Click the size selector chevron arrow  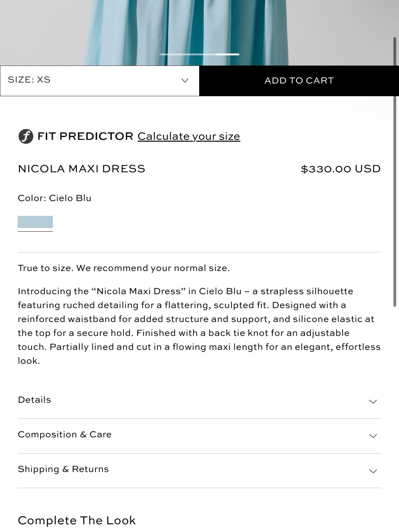coord(184,81)
